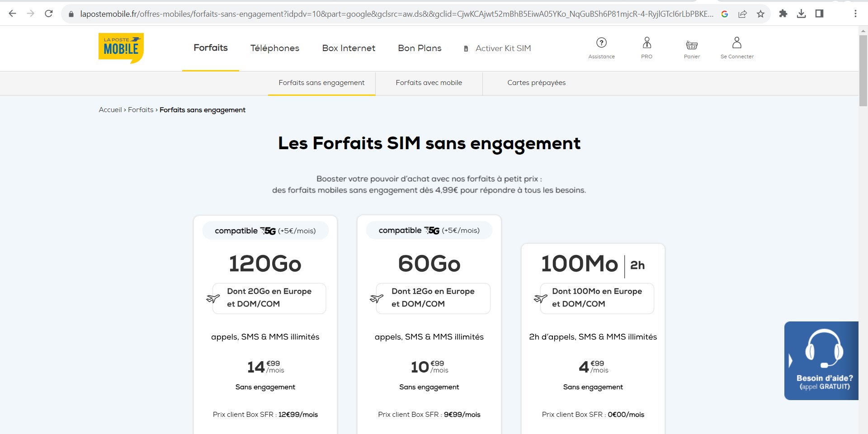Open browser downloads icon

pyautogui.click(x=801, y=14)
